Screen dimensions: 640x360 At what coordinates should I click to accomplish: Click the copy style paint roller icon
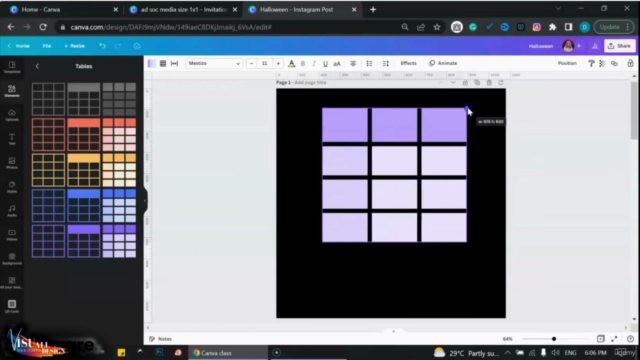[x=591, y=63]
